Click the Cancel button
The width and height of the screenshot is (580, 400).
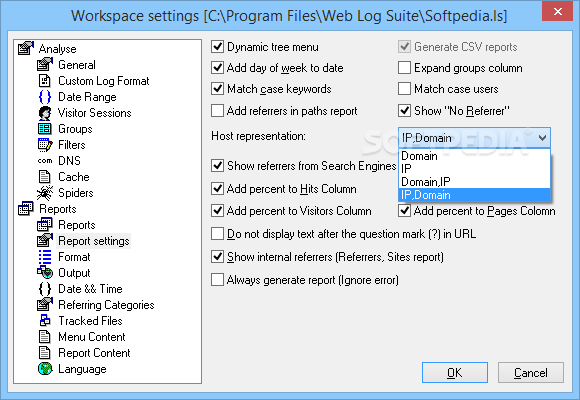coord(530,373)
